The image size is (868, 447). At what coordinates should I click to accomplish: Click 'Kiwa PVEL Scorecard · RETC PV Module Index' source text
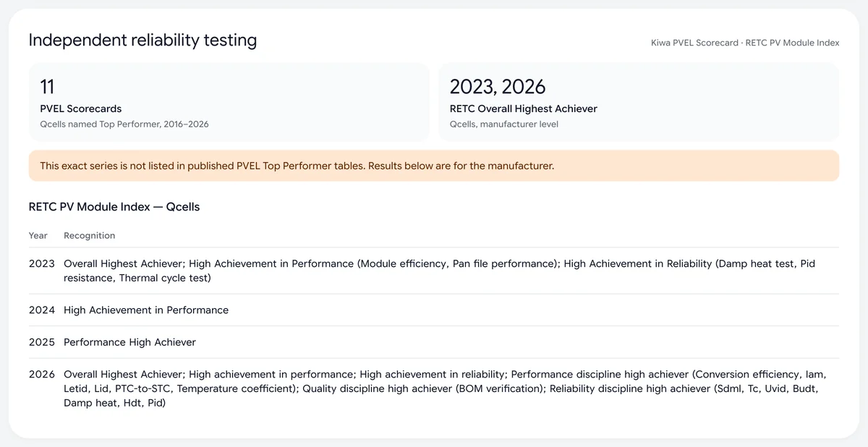point(745,43)
